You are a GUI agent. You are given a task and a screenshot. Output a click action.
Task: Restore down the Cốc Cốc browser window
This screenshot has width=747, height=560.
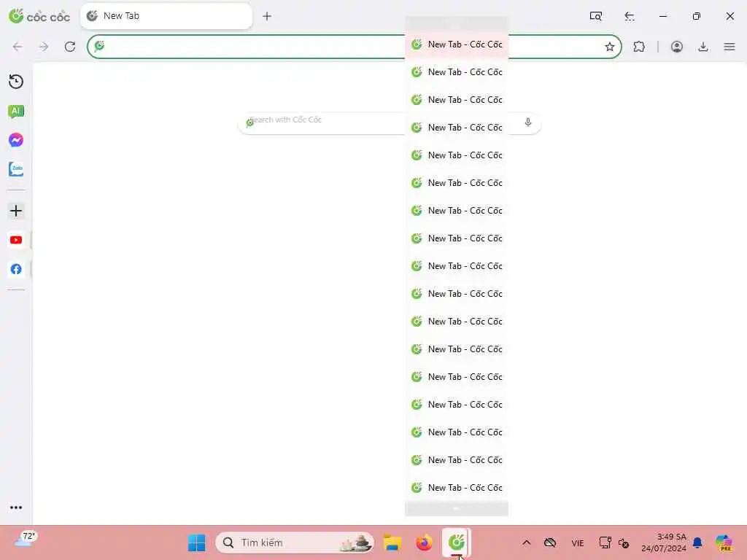click(696, 16)
